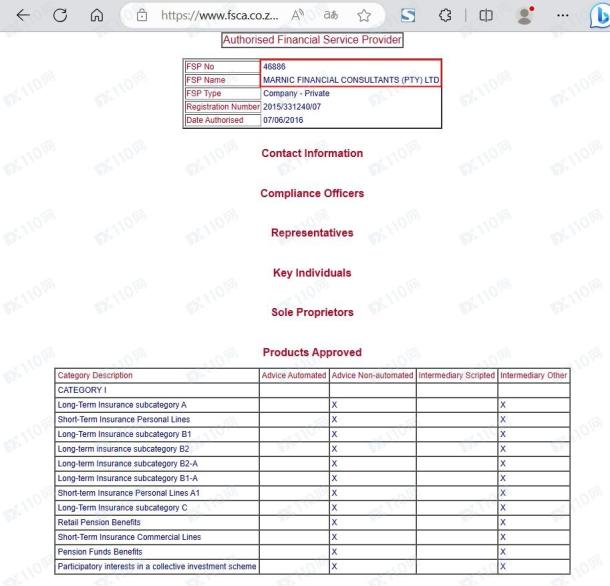
Task: Select 'Long-Term Insurance subcategory C' row
Action: tap(312, 508)
